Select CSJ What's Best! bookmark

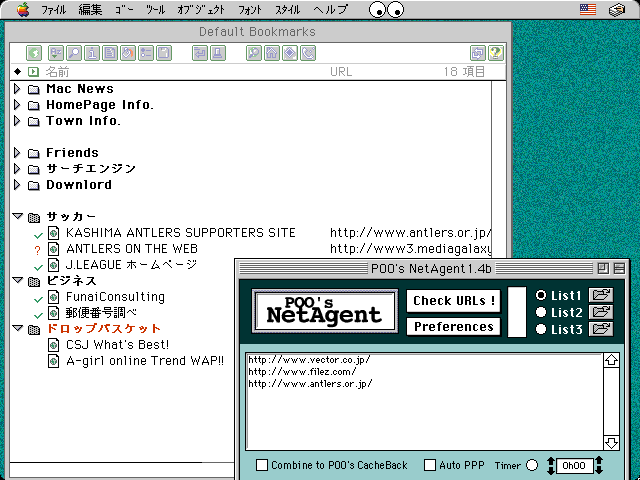coord(118,344)
